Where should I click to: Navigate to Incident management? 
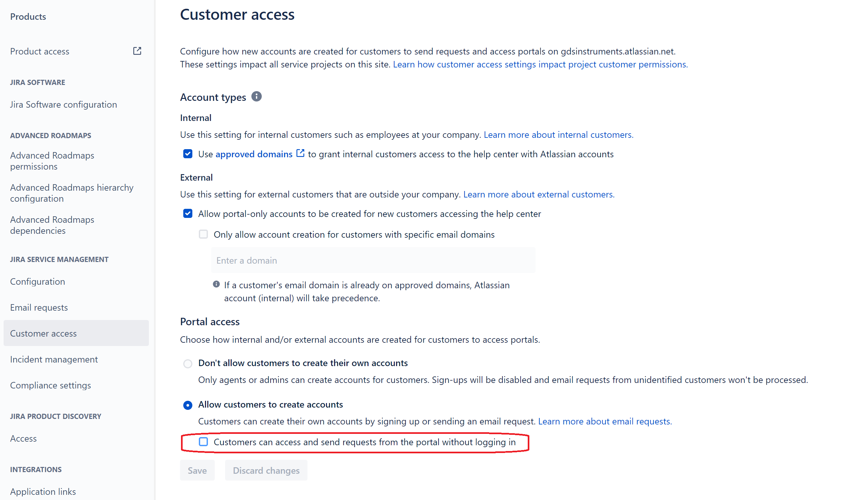tap(54, 359)
